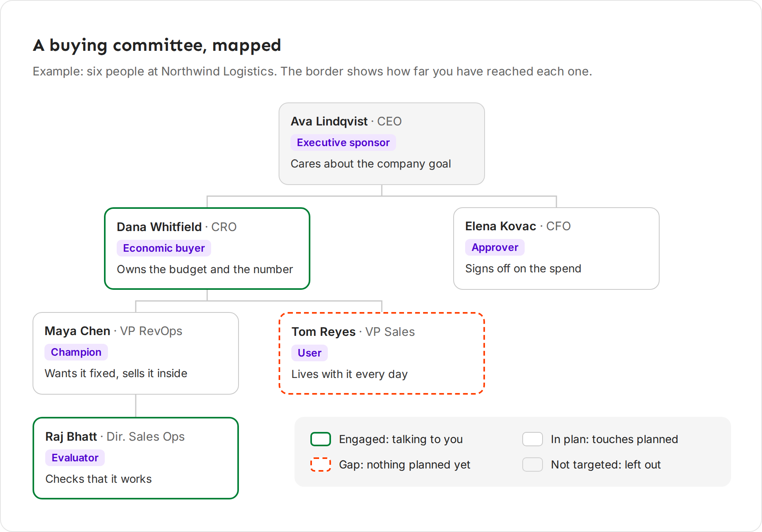Click the 'A buying committee, mapped' heading
Screen dimensions: 762x532
157,45
